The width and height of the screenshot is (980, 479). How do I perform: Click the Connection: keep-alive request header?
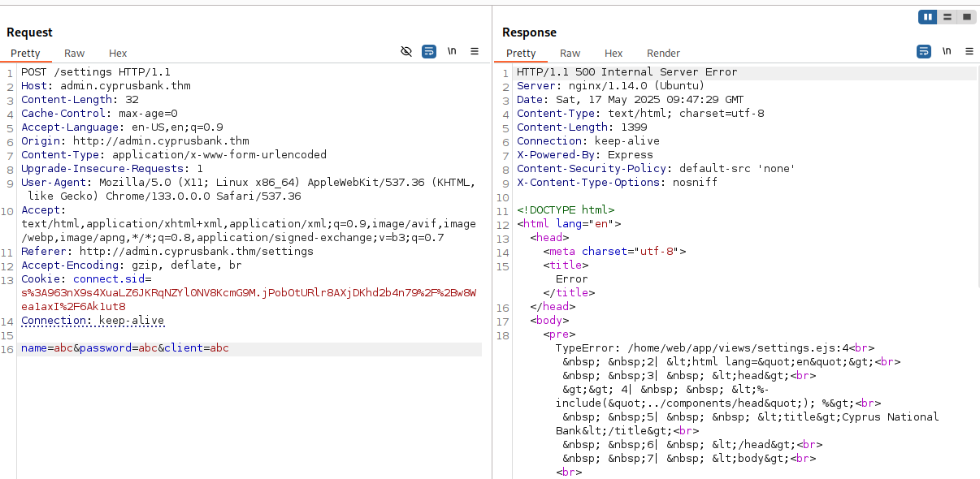pyautogui.click(x=93, y=321)
